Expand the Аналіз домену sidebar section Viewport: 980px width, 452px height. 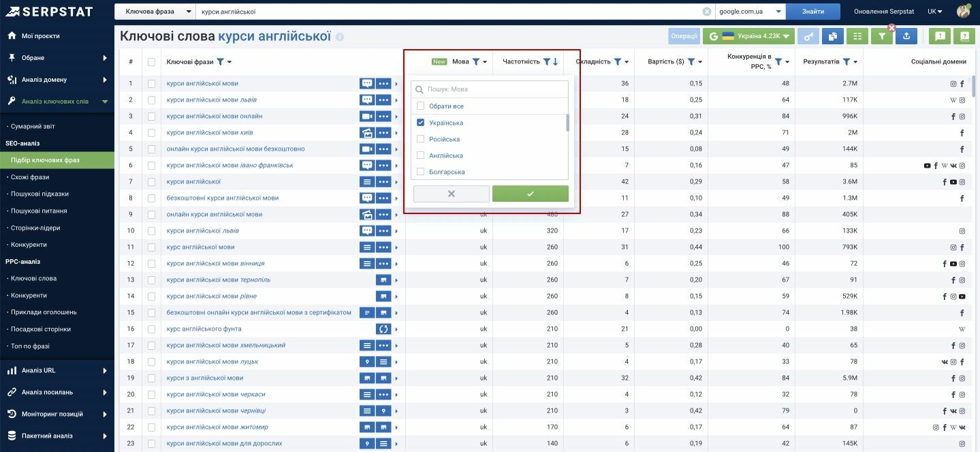click(x=57, y=80)
